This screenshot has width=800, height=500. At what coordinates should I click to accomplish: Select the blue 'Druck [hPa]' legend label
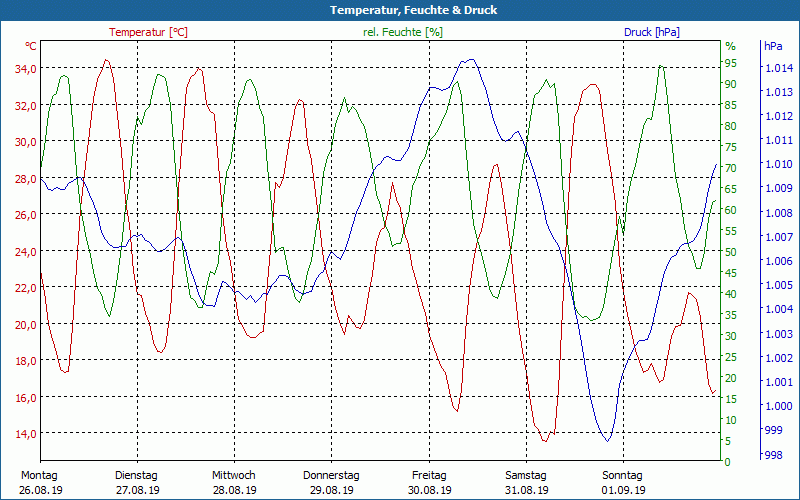(651, 32)
